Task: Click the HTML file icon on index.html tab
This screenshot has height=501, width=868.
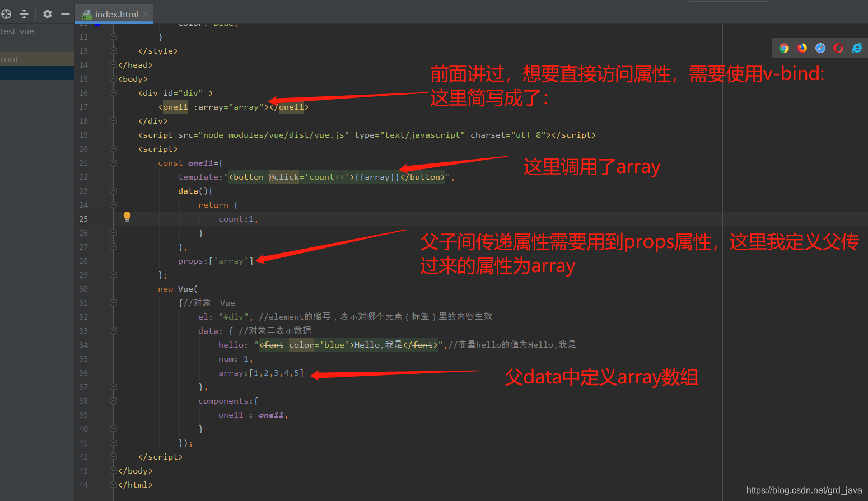Action: coord(87,15)
